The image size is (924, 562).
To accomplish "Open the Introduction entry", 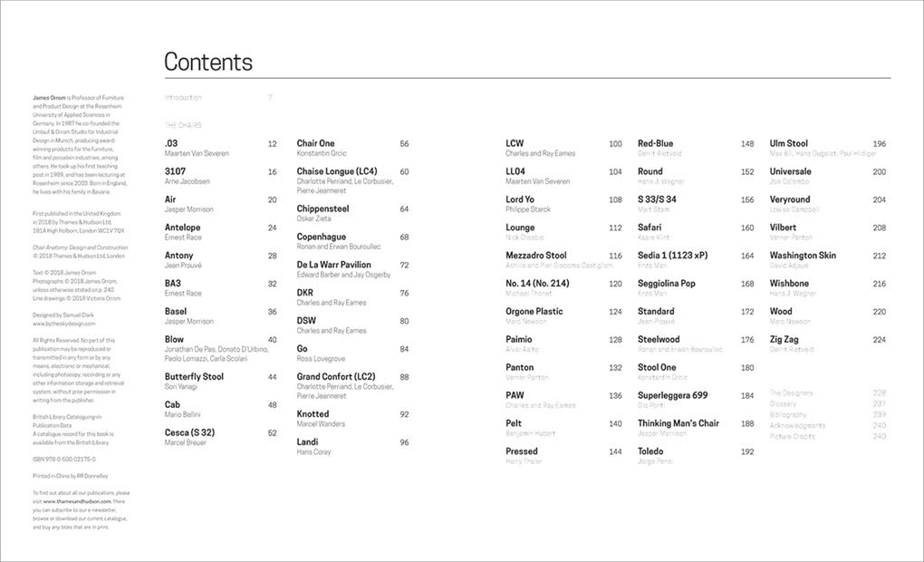I will click(183, 97).
